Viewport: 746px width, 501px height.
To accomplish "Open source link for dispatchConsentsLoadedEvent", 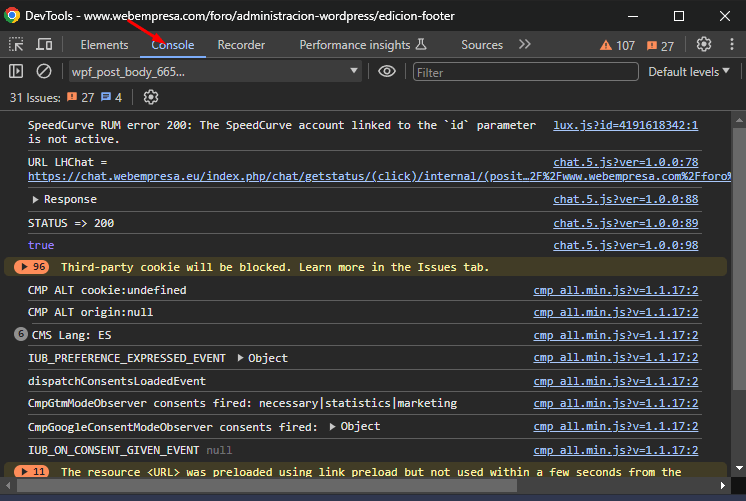I will [616, 381].
